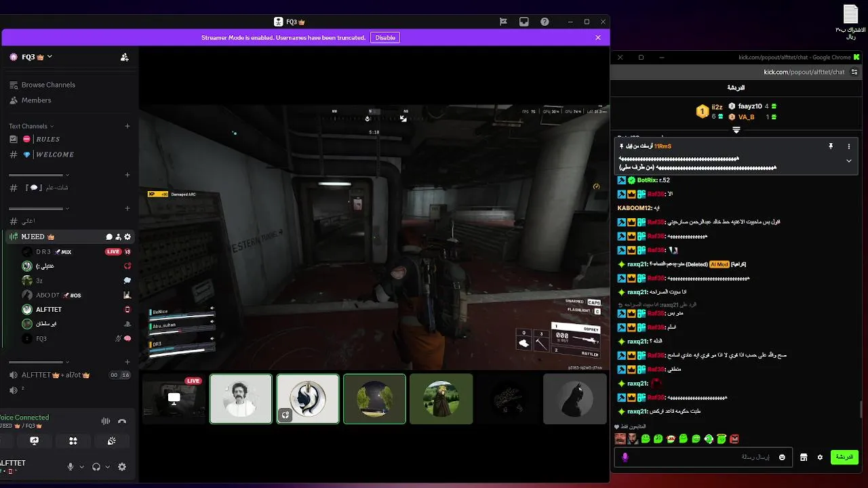
Task: Open emoji picker in Kick chat input
Action: pos(782,457)
